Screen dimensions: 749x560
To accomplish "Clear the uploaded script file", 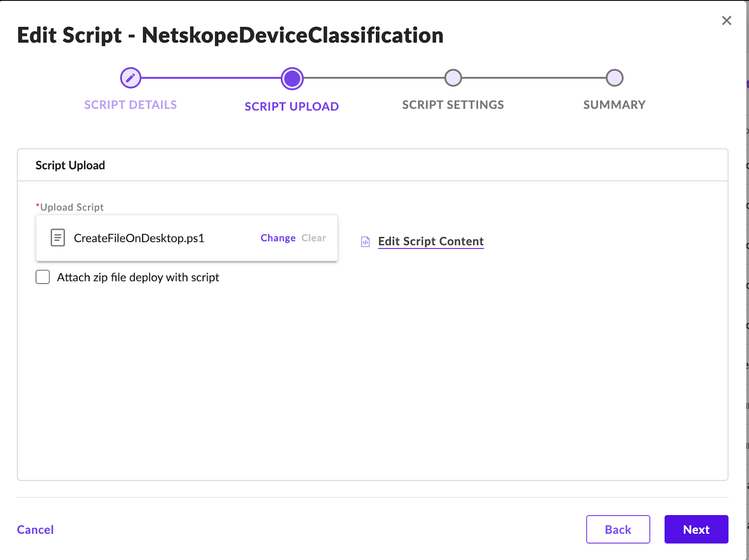I will (x=314, y=238).
